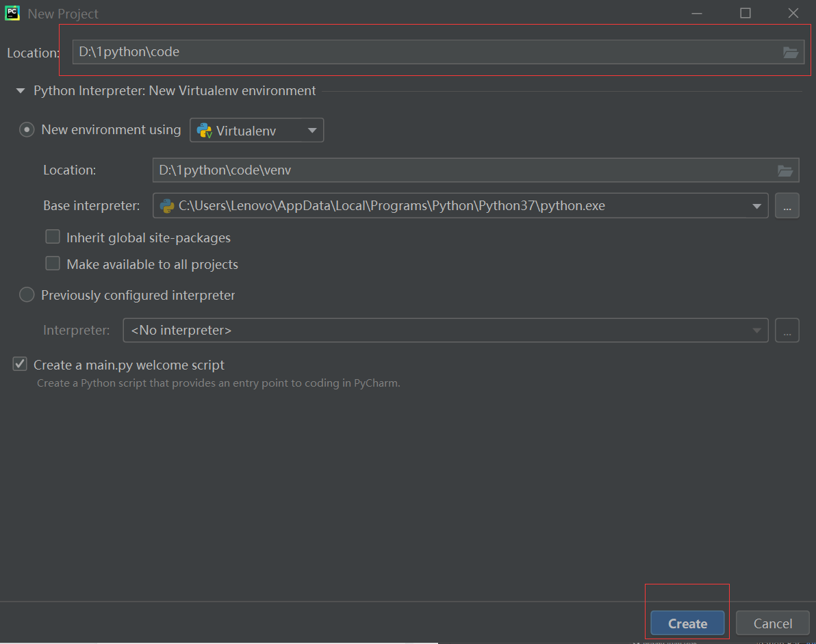Screen dimensions: 816x644
Task: Uncheck Create a main.py welcome script
Action: tap(20, 364)
